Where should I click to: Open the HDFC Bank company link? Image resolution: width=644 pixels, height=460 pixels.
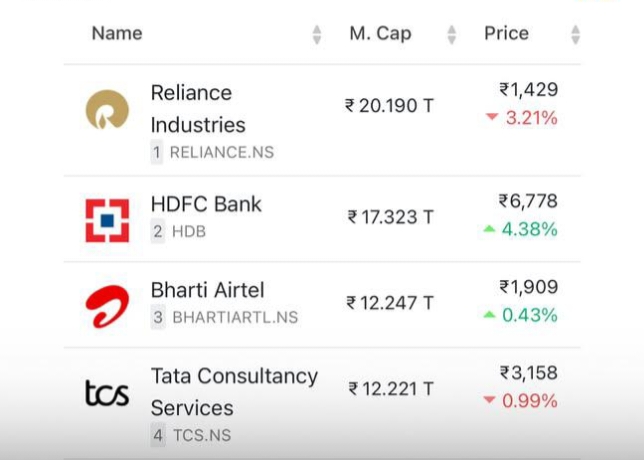[206, 204]
